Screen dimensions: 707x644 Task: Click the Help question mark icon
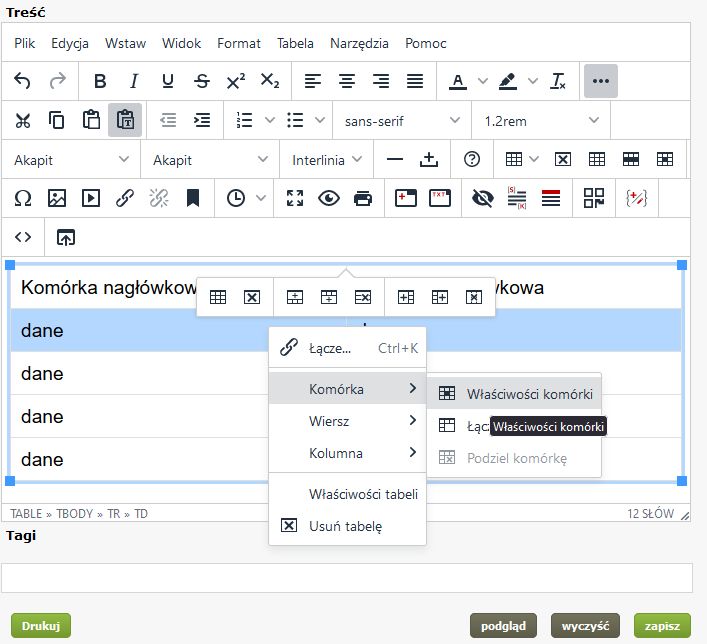click(472, 159)
